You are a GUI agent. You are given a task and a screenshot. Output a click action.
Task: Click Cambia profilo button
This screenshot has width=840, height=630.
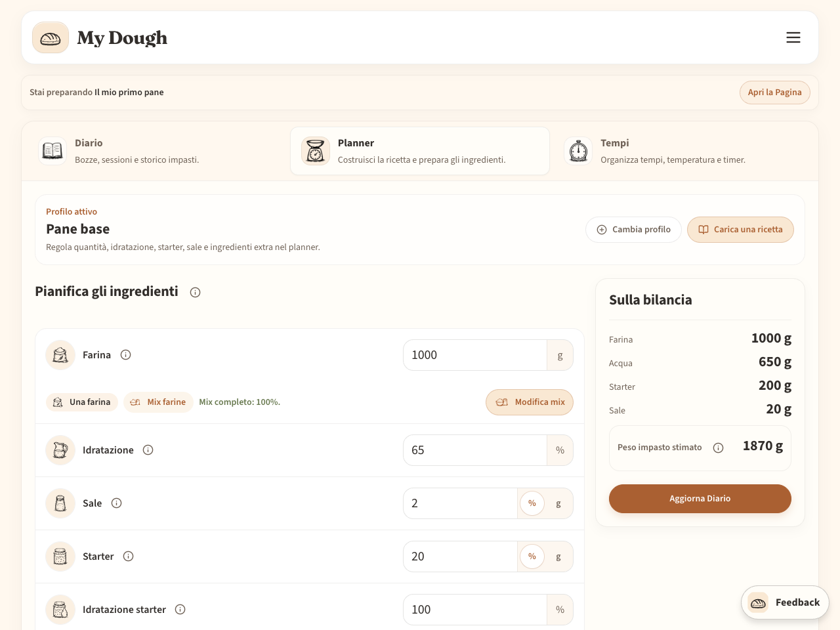pyautogui.click(x=633, y=230)
